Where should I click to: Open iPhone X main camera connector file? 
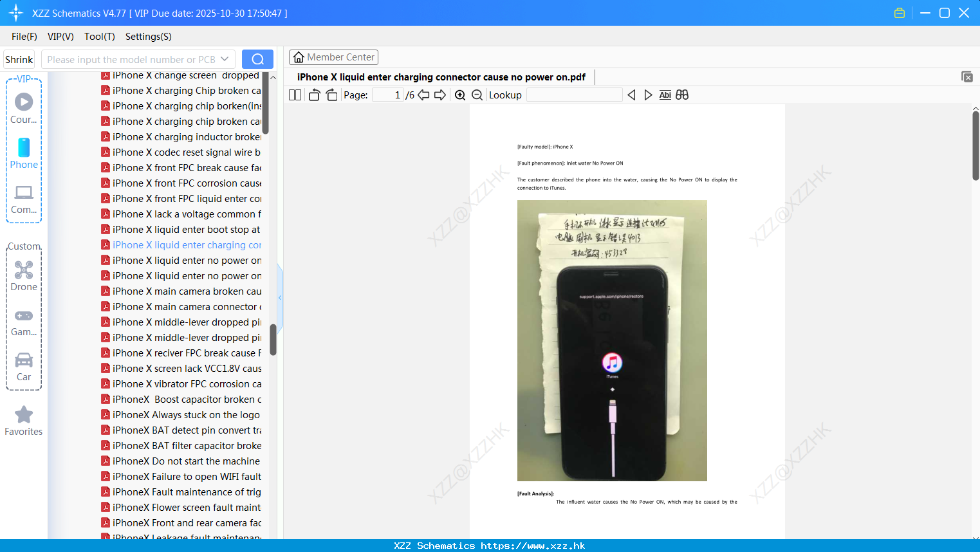[x=181, y=307]
